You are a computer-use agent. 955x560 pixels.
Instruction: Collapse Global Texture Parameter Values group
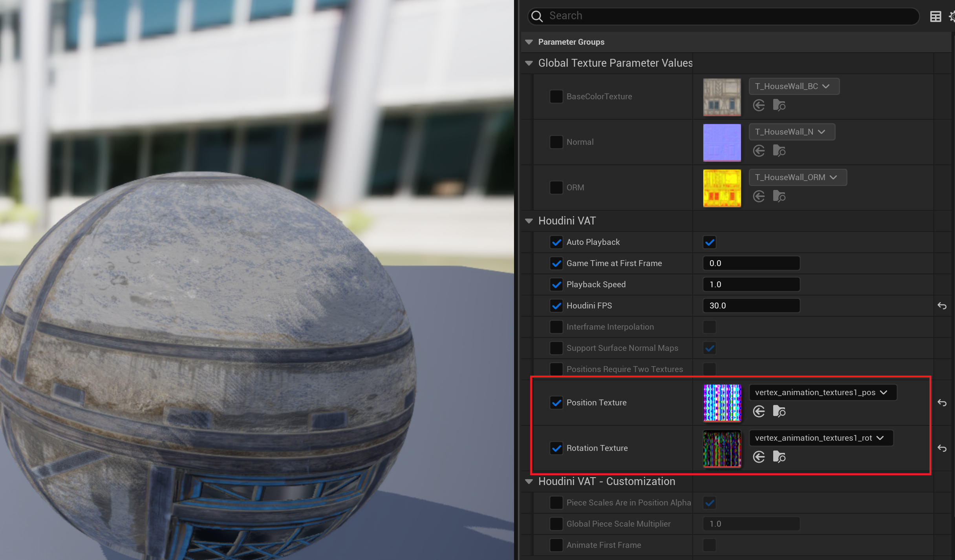click(x=529, y=63)
